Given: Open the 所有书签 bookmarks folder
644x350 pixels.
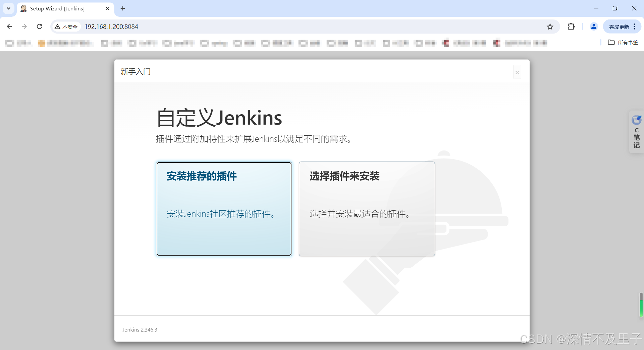Looking at the screenshot, I should [x=623, y=42].
